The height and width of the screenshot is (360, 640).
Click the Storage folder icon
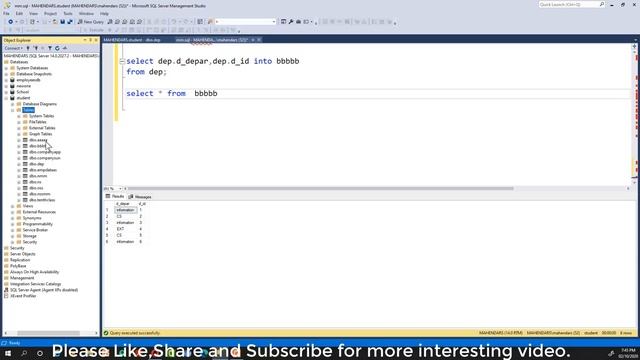(19, 236)
